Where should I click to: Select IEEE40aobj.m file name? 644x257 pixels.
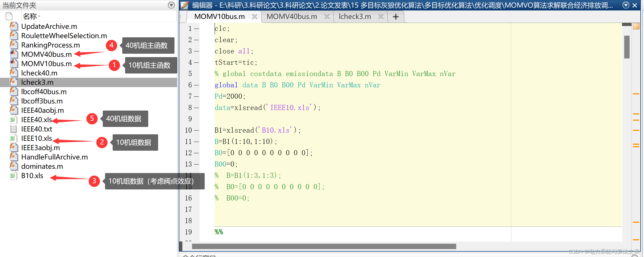pyautogui.click(x=42, y=110)
